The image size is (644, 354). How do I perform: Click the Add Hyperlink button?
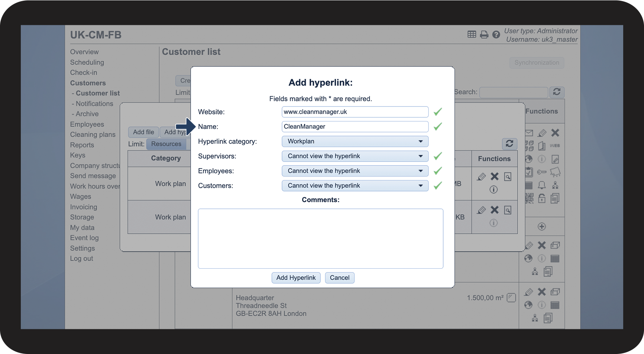tap(296, 278)
